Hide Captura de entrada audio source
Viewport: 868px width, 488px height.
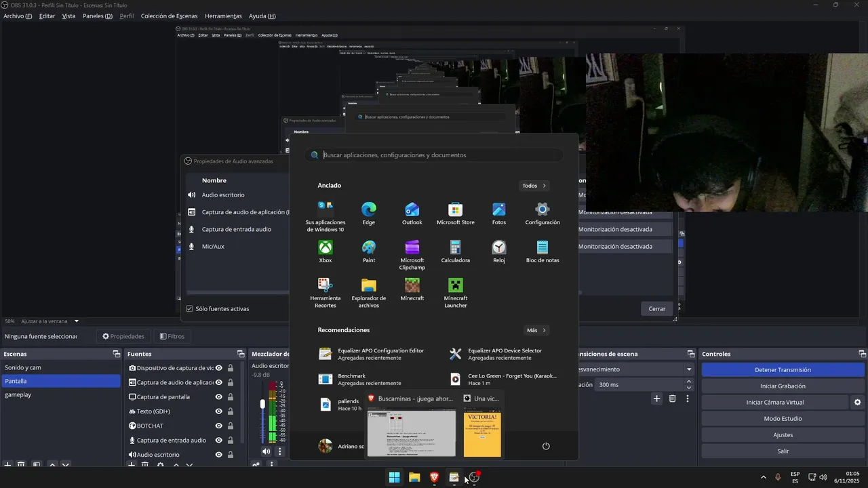click(x=219, y=440)
